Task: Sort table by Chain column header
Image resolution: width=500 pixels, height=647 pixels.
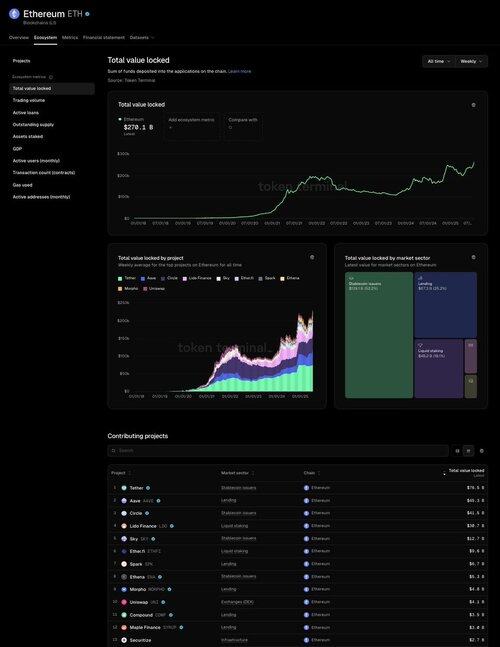Action: point(311,473)
